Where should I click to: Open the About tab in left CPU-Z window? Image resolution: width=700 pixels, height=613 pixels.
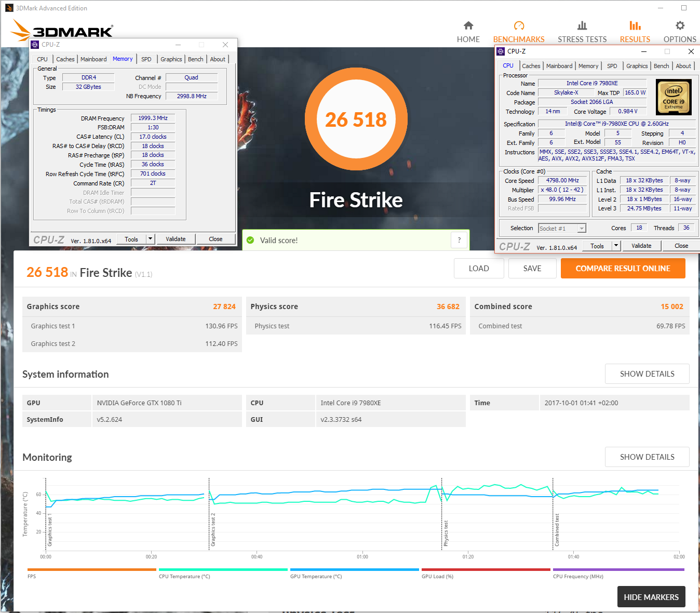click(218, 59)
